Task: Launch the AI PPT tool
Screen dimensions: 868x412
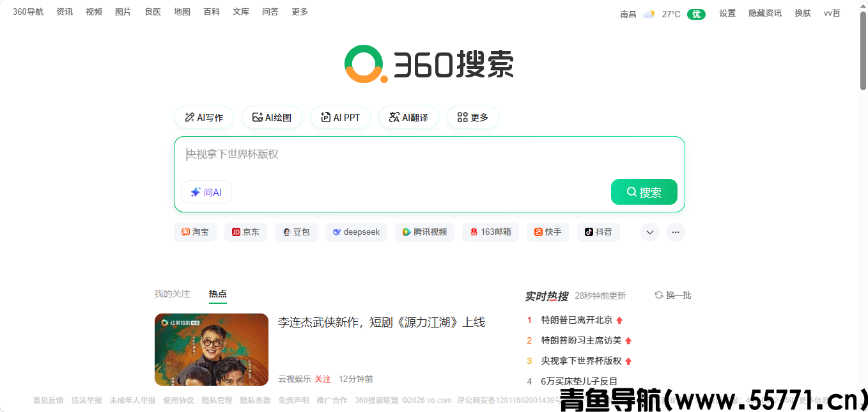Action: click(340, 118)
